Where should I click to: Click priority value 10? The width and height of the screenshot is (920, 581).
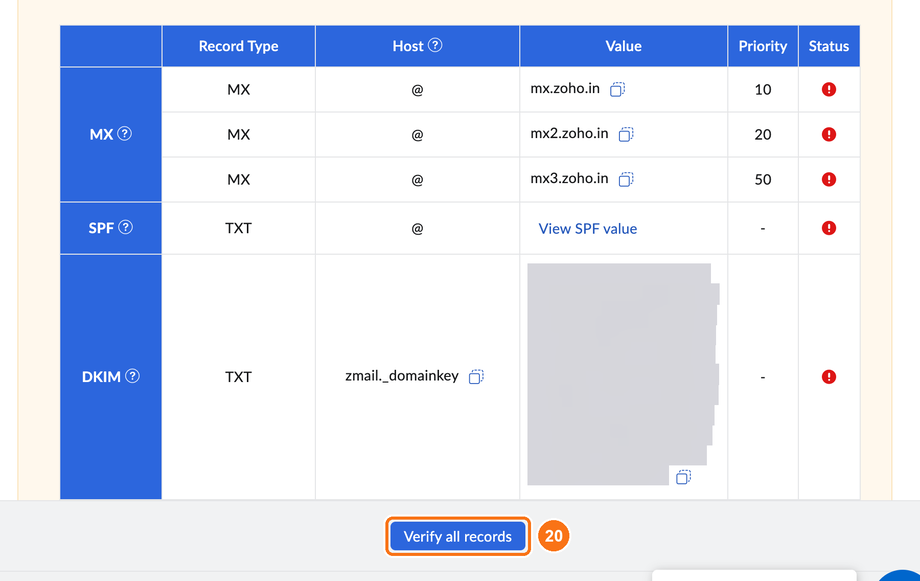click(x=763, y=89)
